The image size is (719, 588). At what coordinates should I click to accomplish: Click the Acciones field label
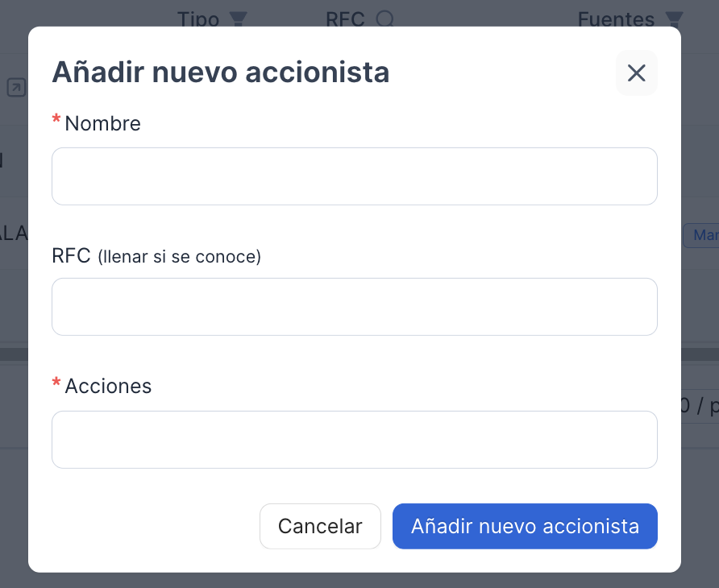click(108, 386)
